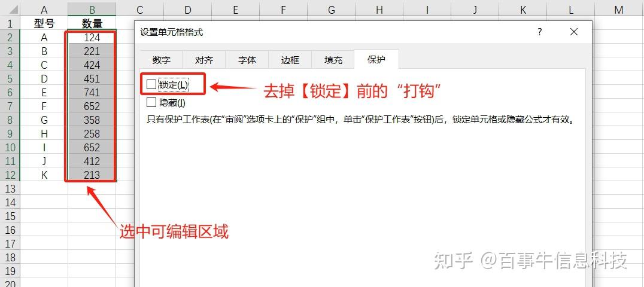
Task: Click cell with value 221
Action: coord(92,51)
